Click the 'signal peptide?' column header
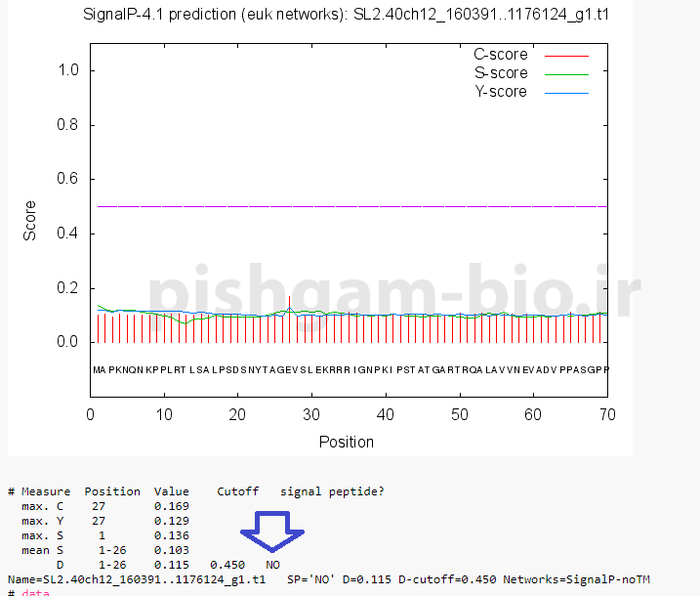The height and width of the screenshot is (596, 700). (332, 491)
